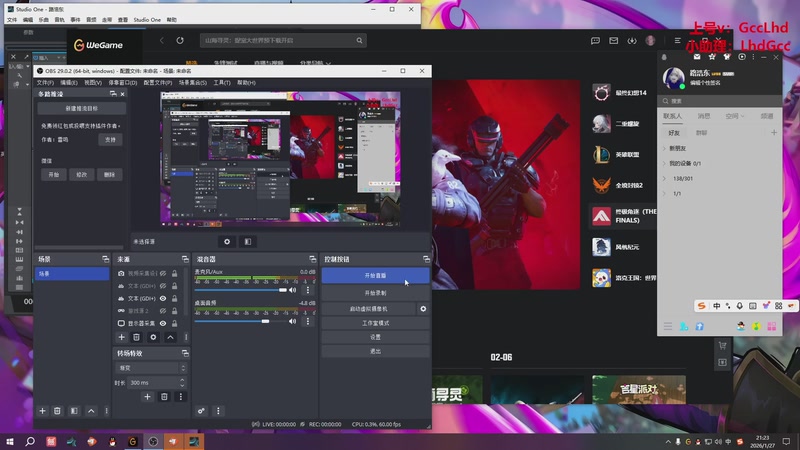The image size is (800, 450).
Task: Expand the 1/1 friends group in QQ
Action: click(664, 194)
